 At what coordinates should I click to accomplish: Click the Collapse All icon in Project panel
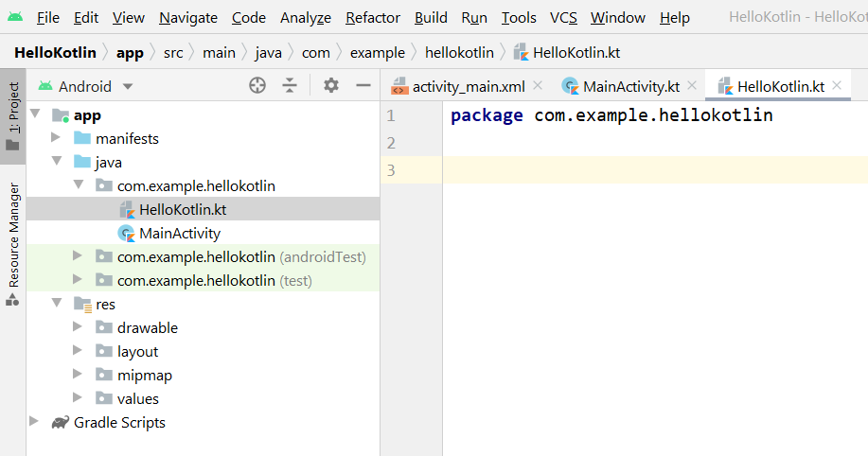point(290,86)
